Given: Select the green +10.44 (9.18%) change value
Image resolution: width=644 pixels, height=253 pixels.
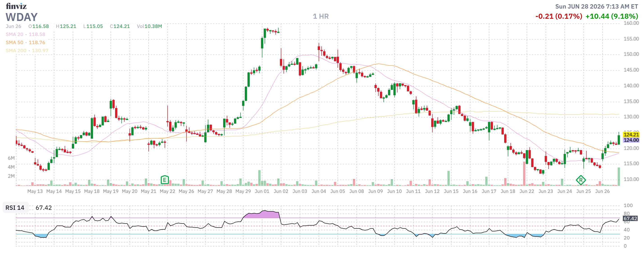Looking at the screenshot, I should click(x=612, y=16).
